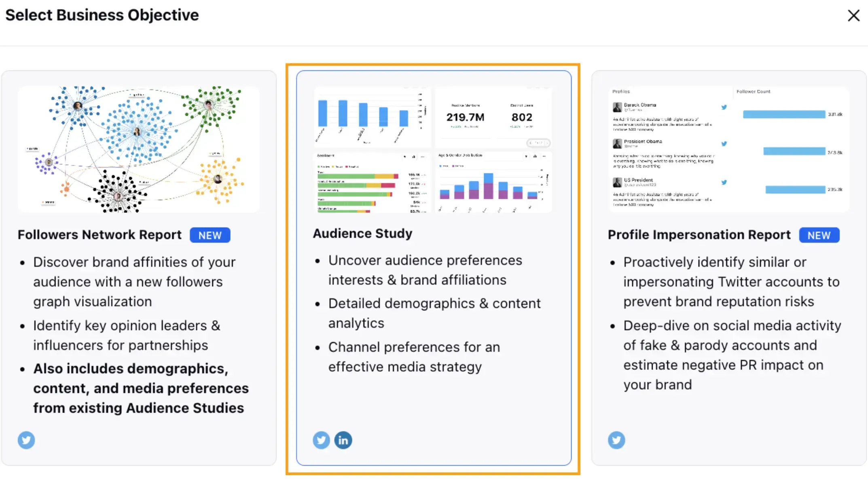The image size is (868, 480).
Task: Close the Select Business Objective dialog
Action: tap(853, 15)
